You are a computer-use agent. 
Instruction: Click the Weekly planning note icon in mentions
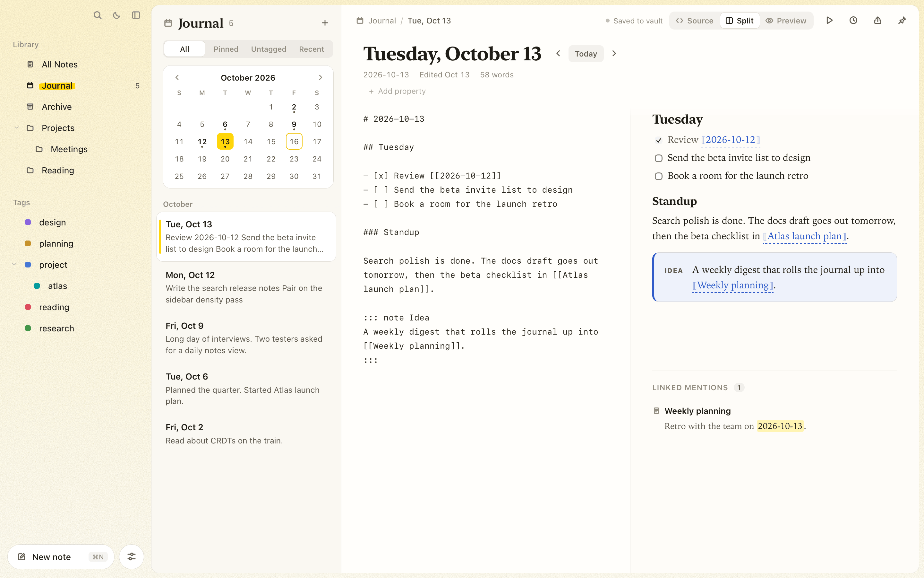tap(656, 411)
